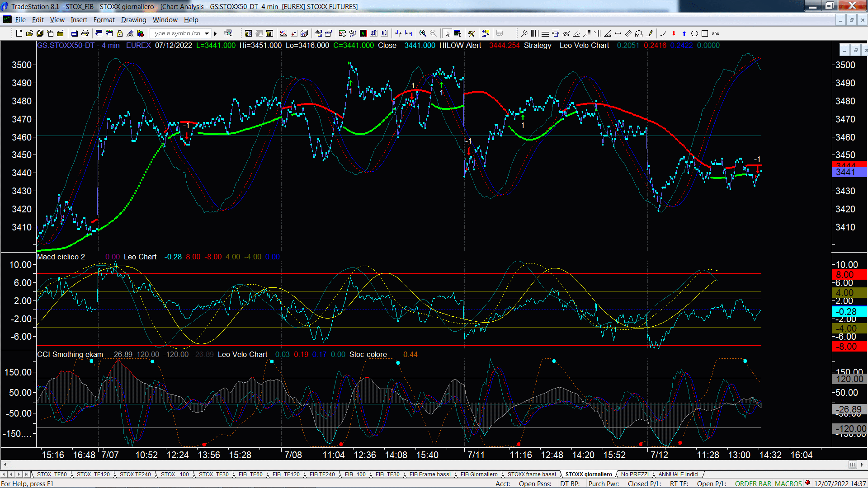
Task: Click the Print icon in the toolbar
Action: 85,33
